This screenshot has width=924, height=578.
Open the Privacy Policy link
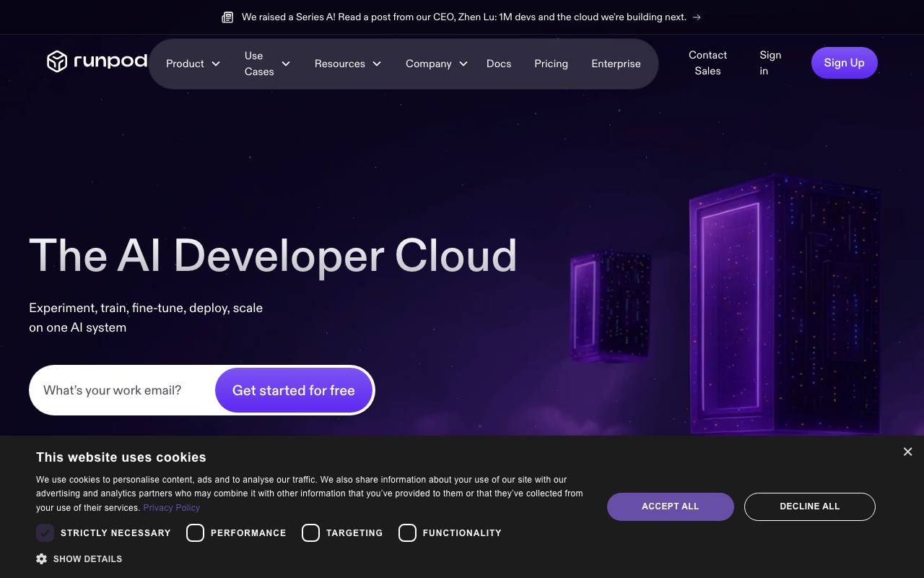[171, 508]
